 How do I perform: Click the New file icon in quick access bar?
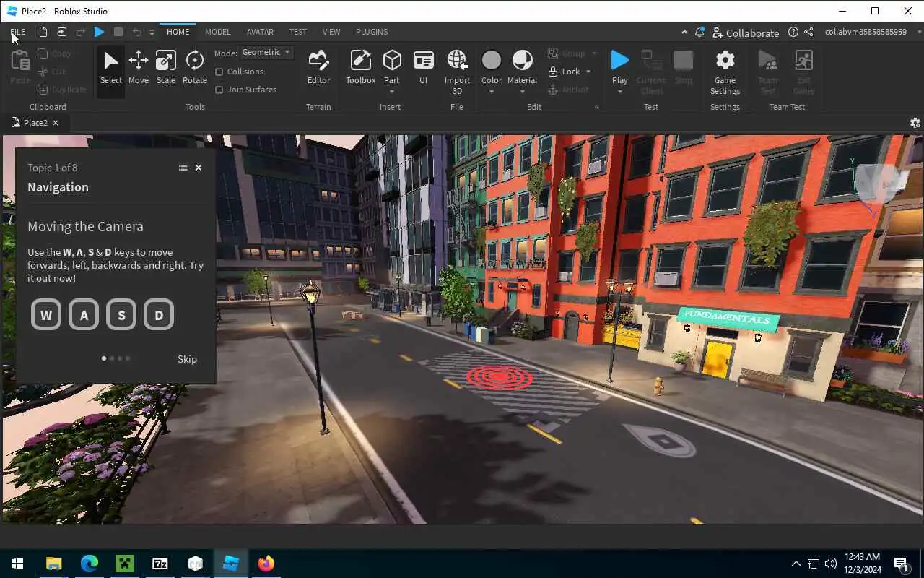click(x=43, y=32)
